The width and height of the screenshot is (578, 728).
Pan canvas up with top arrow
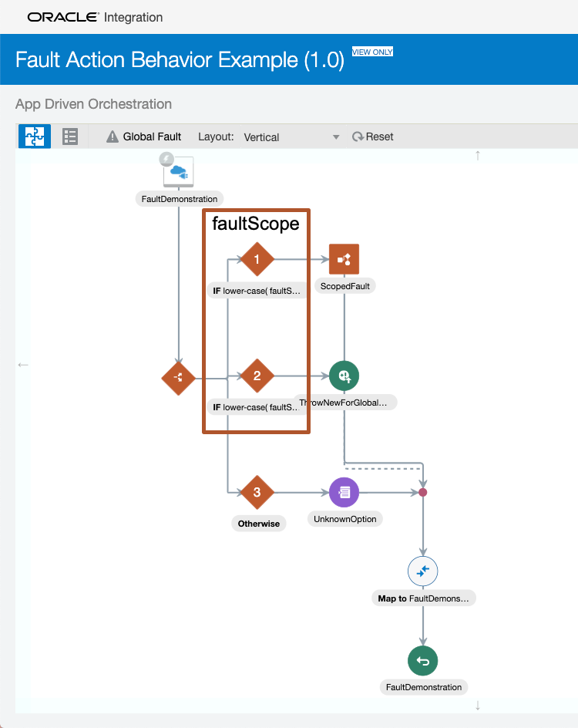pyautogui.click(x=478, y=156)
